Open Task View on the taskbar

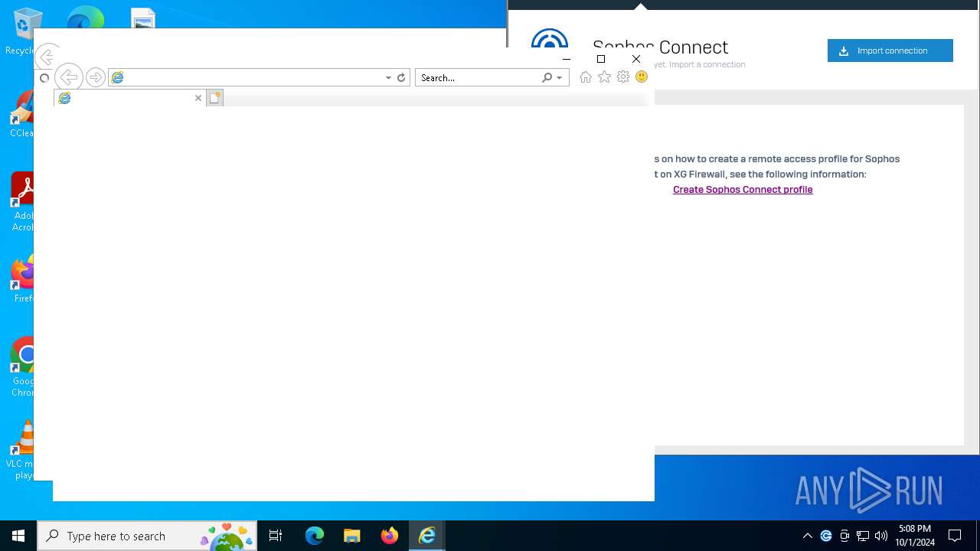click(x=276, y=536)
